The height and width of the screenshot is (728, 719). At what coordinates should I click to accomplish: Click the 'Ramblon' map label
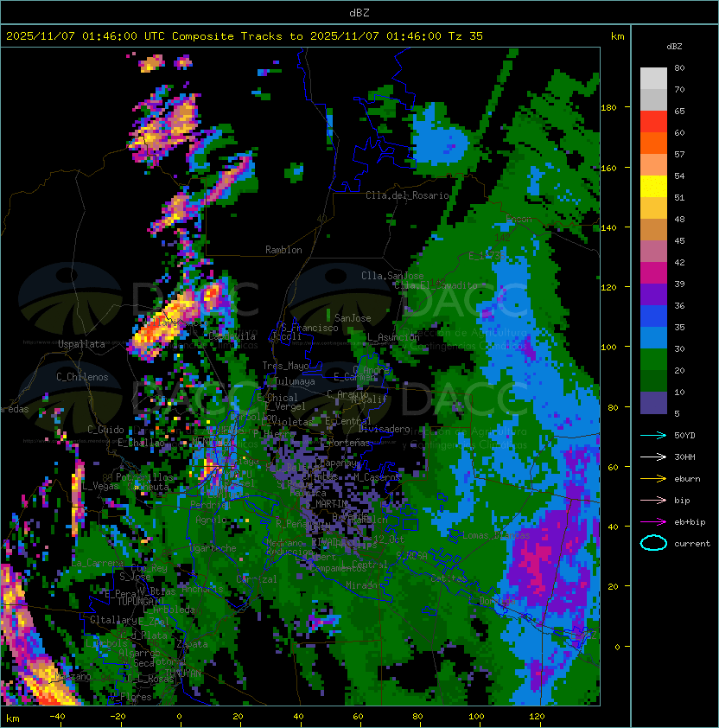pyautogui.click(x=283, y=250)
